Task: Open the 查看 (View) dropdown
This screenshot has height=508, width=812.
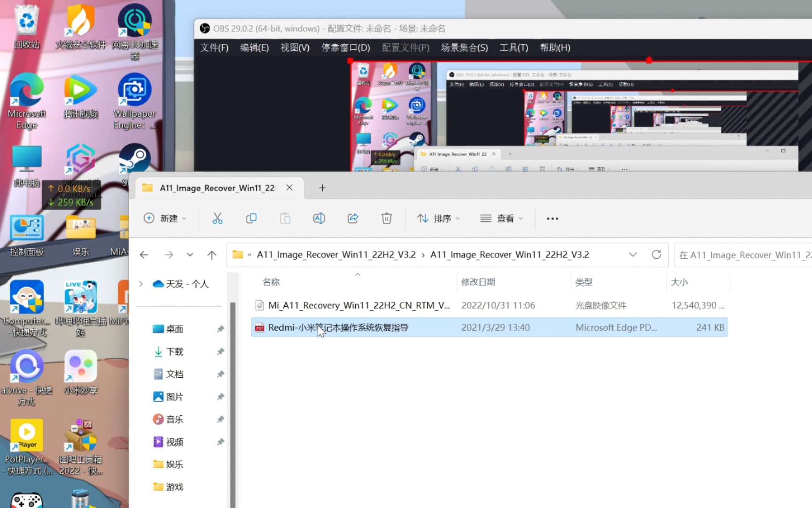Action: 501,218
